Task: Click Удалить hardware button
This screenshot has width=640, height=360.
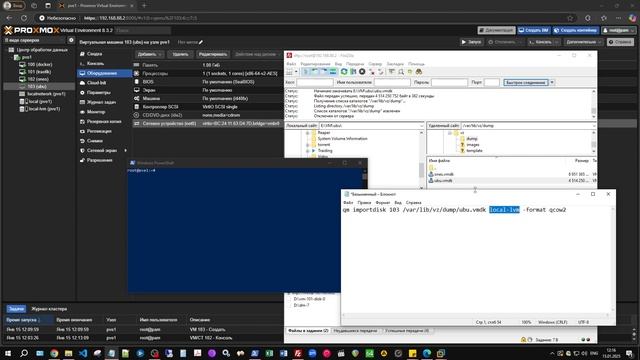Action: coord(180,54)
